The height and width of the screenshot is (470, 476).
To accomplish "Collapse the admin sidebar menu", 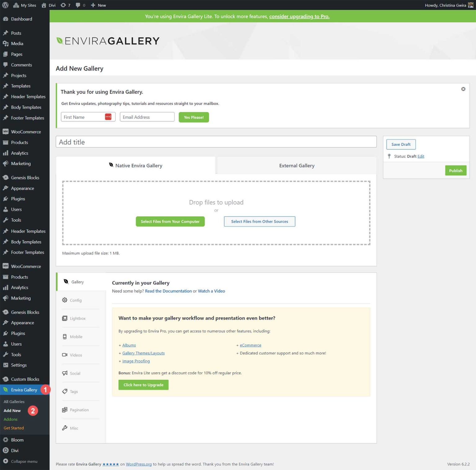I will pyautogui.click(x=25, y=461).
